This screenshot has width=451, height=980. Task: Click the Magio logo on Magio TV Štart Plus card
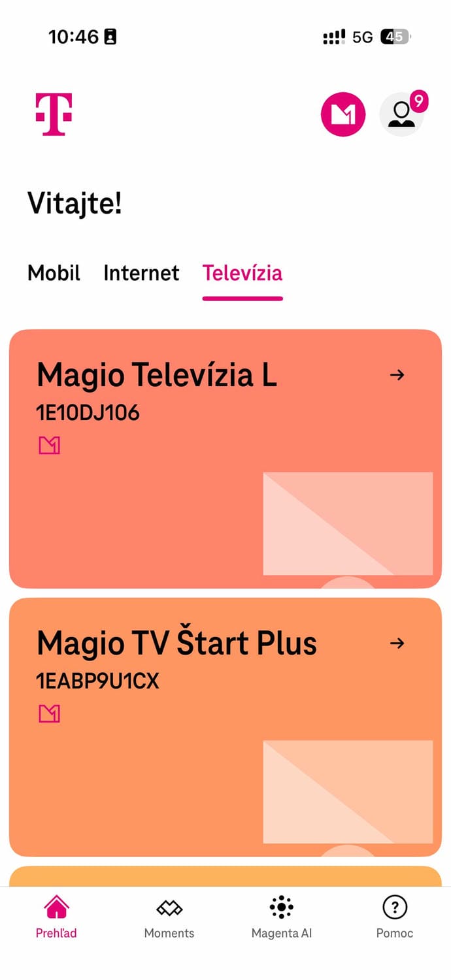(x=49, y=713)
